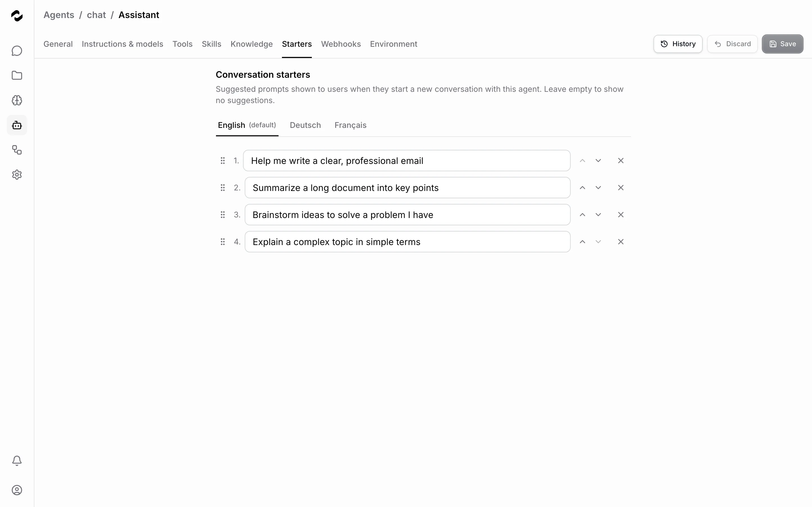The width and height of the screenshot is (812, 507).
Task: Delete the 'Summarize a long document' starter
Action: 621,188
